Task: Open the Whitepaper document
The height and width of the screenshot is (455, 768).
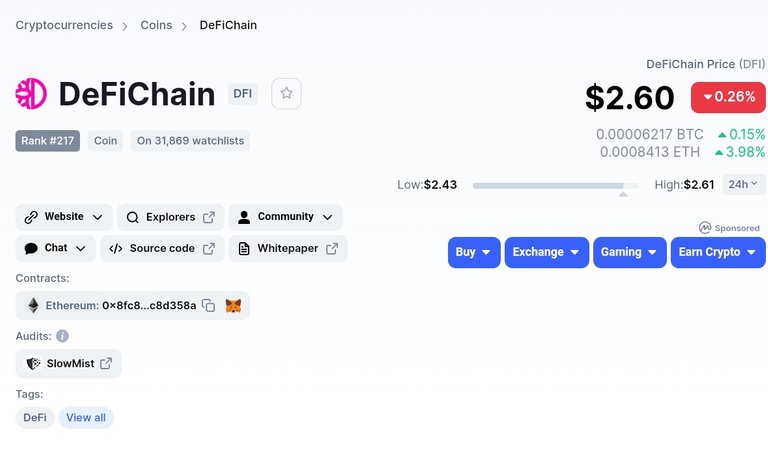Action: pyautogui.click(x=288, y=248)
